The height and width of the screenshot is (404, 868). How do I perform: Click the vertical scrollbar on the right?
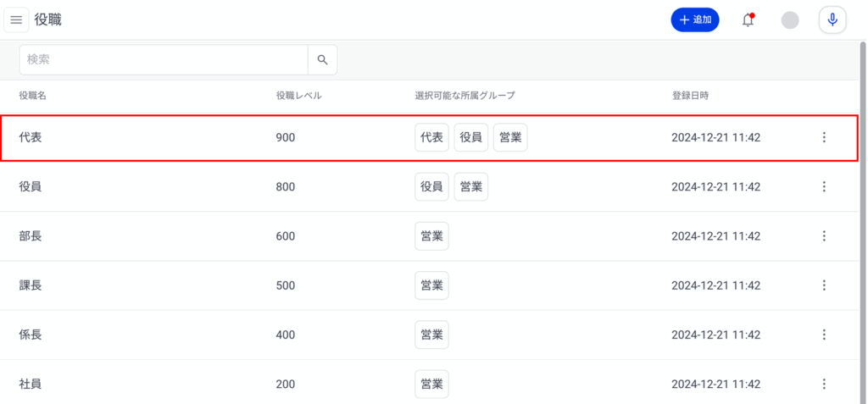tap(863, 221)
